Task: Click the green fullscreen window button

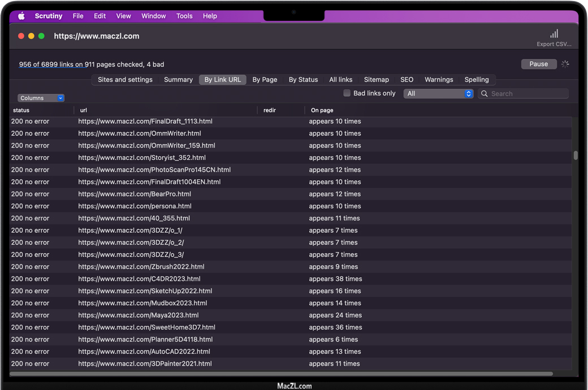Action: click(x=41, y=36)
